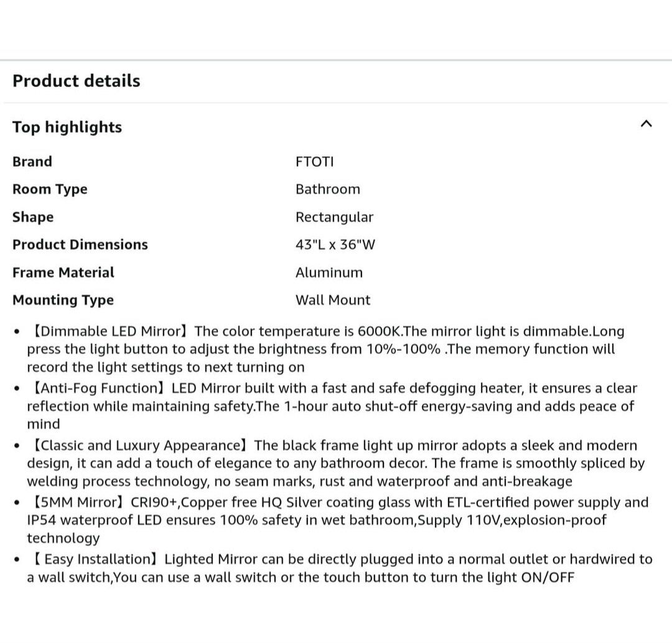Image resolution: width=672 pixels, height=643 pixels.
Task: Select the Rectangular shape value
Action: (335, 217)
